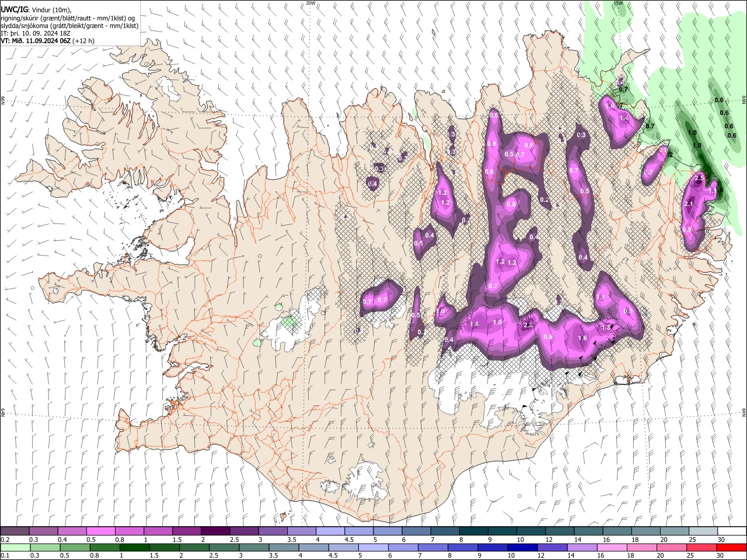Image resolution: width=747 pixels, height=560 pixels.
Task: Select the pale green bottom-row swatch between 0.1 and 0.3
Action: 15,547
